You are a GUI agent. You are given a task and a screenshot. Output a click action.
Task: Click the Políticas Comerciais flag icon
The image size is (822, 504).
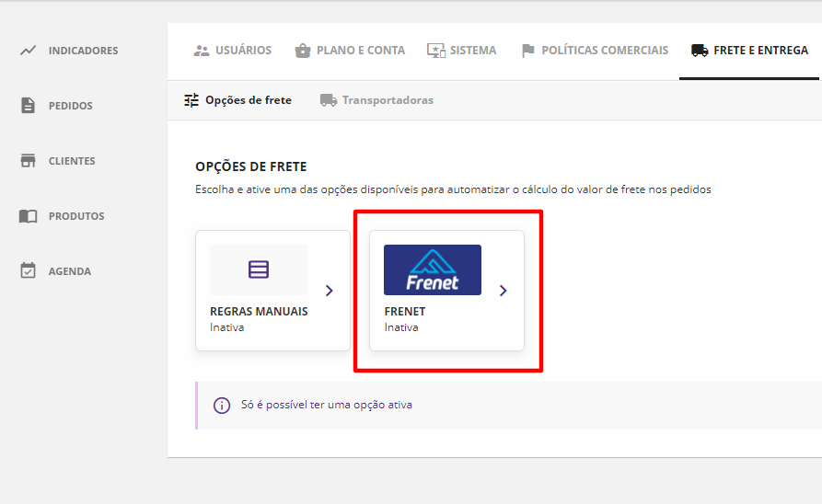[x=528, y=51]
